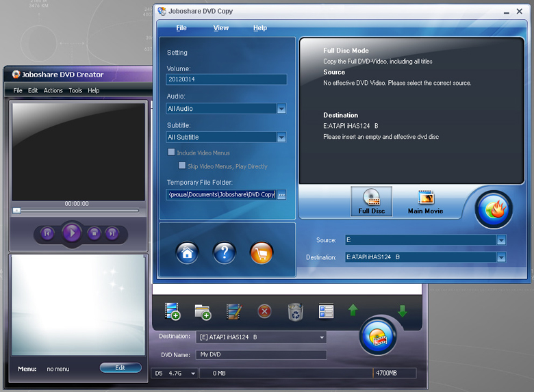Image resolution: width=534 pixels, height=392 pixels.
Task: Open File menu in DVD Creator
Action: point(18,90)
